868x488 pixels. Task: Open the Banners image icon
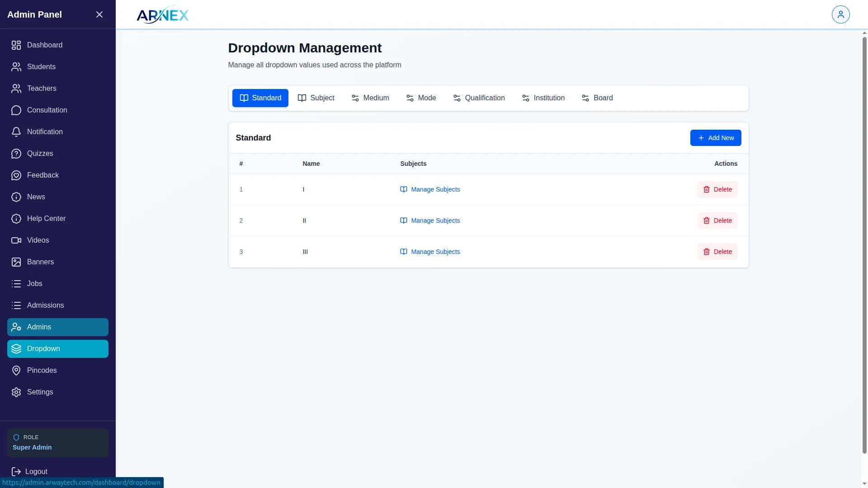(x=16, y=262)
